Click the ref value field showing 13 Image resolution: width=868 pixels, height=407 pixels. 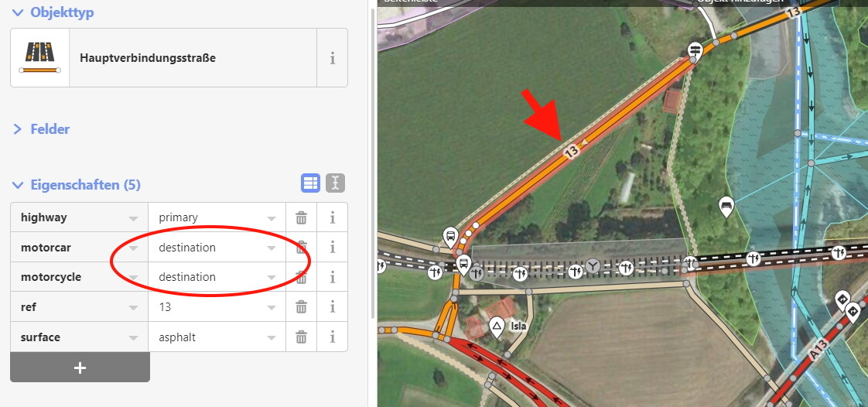point(217,306)
